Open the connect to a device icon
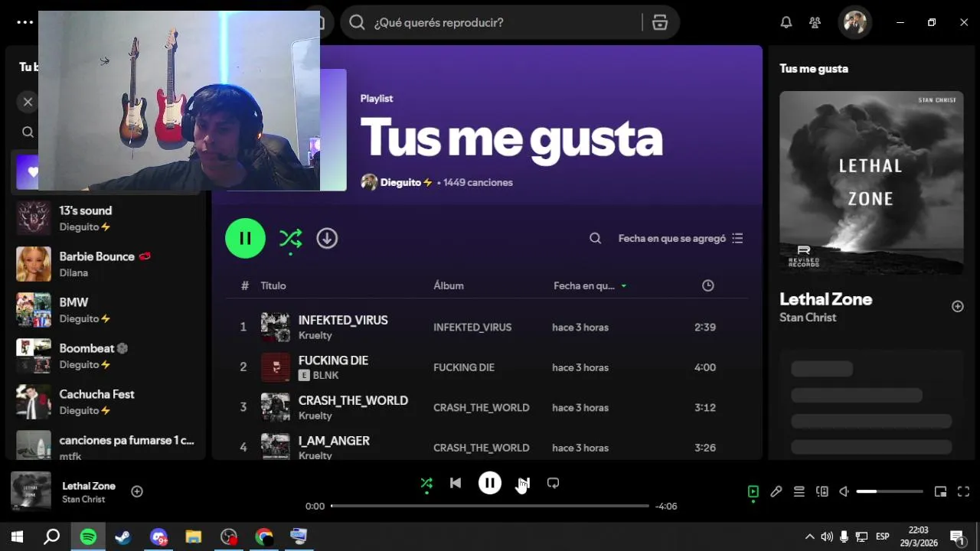 (822, 491)
